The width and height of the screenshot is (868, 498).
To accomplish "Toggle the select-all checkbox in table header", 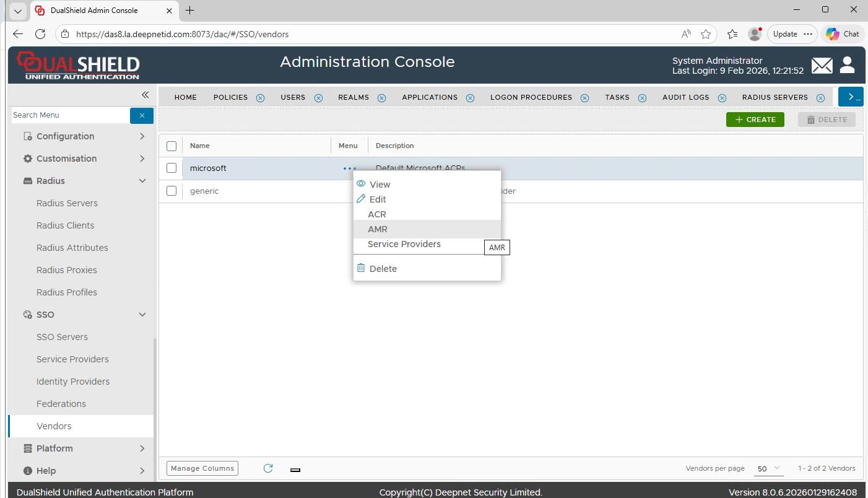I will pos(171,146).
